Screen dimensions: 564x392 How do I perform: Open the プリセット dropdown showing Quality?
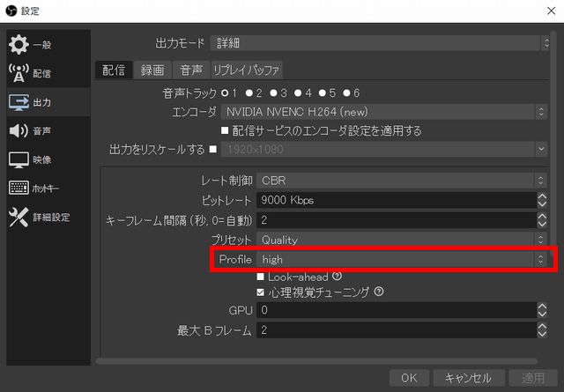click(x=402, y=240)
